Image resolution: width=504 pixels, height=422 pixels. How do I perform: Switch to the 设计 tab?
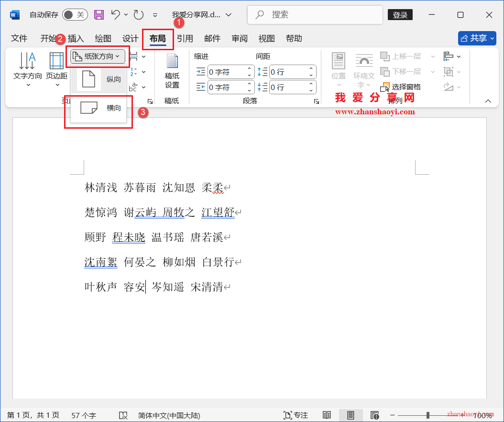pos(130,39)
